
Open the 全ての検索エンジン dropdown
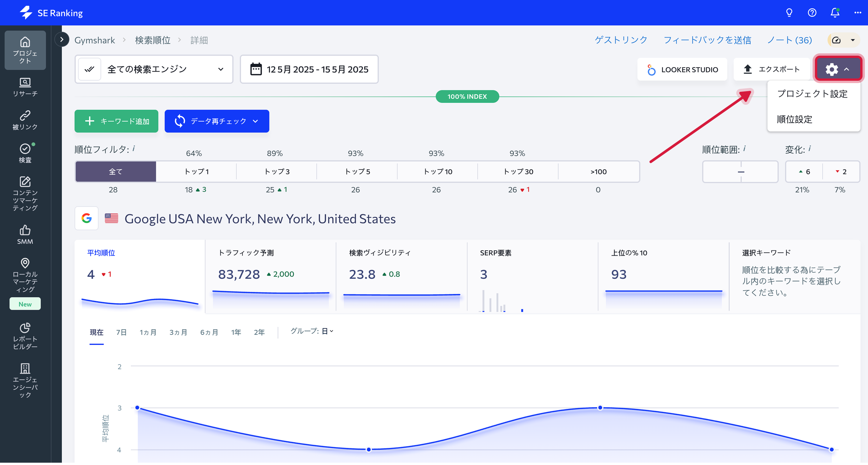pos(154,70)
